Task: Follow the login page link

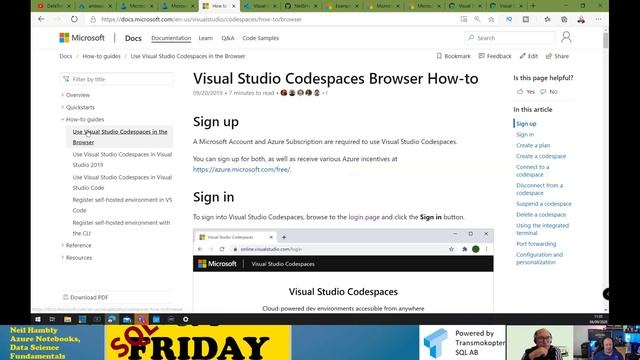Action: (x=364, y=217)
